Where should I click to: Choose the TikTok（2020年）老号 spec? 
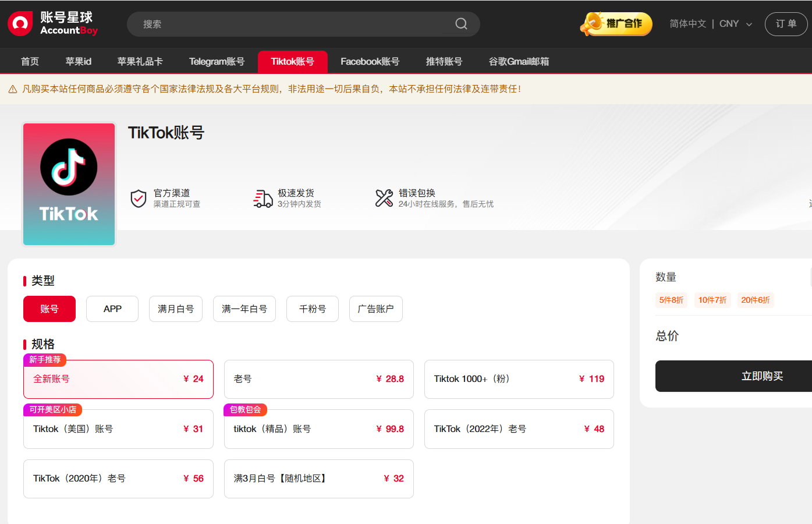[119, 479]
